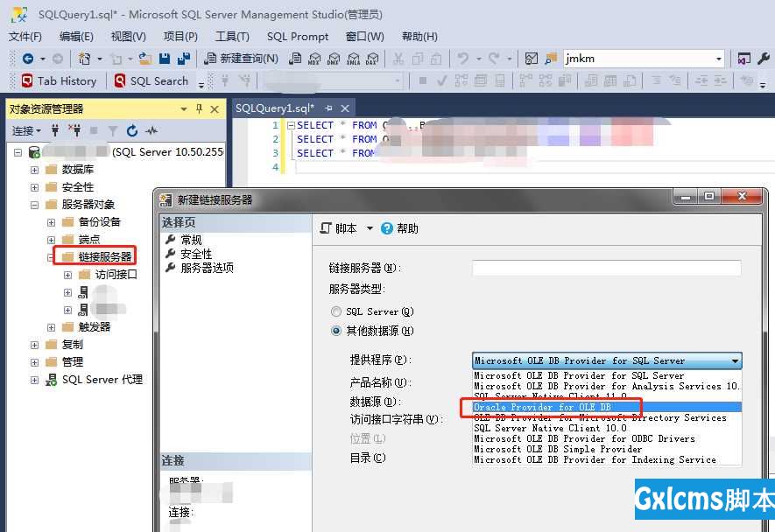
Task: Choose SQL Server Native Client 10.0
Action: [607, 428]
